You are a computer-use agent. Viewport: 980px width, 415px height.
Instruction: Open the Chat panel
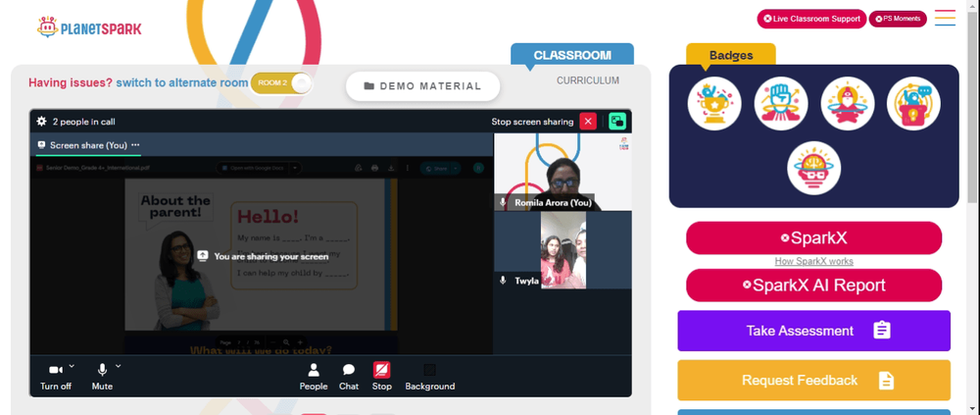coord(349,377)
